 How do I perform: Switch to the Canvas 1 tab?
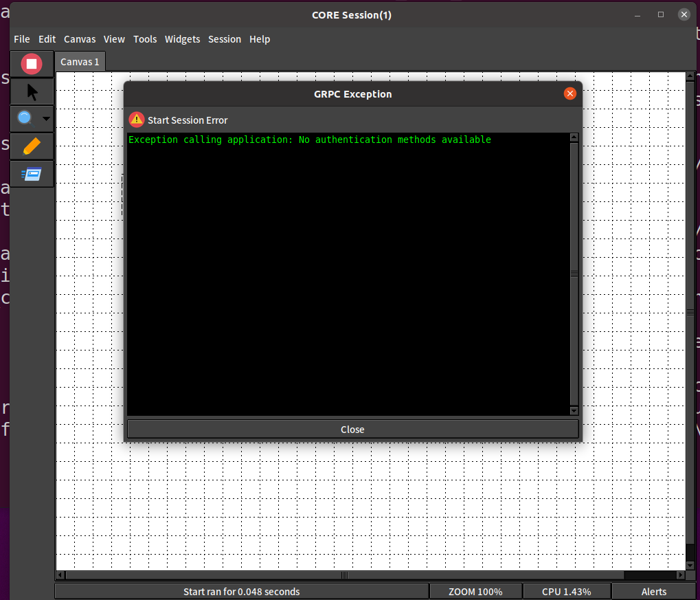(80, 62)
